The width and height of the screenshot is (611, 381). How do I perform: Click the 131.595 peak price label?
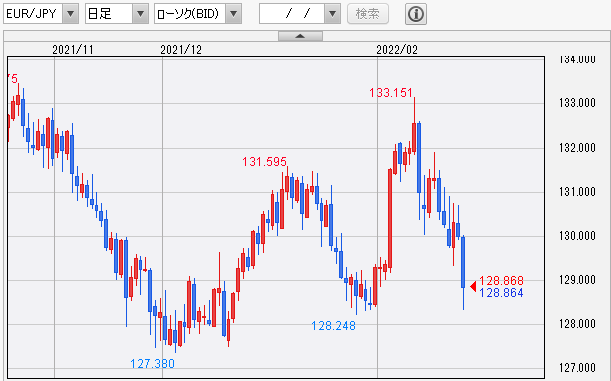click(264, 161)
